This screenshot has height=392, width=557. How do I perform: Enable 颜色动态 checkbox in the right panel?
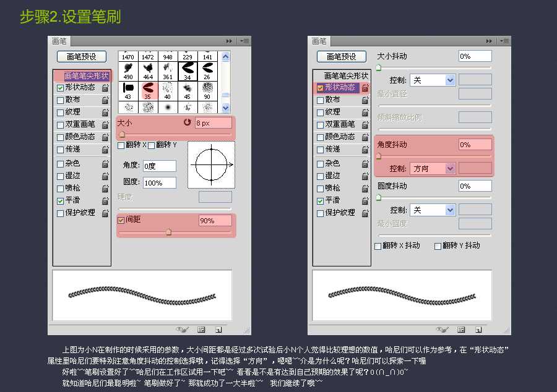(x=321, y=137)
